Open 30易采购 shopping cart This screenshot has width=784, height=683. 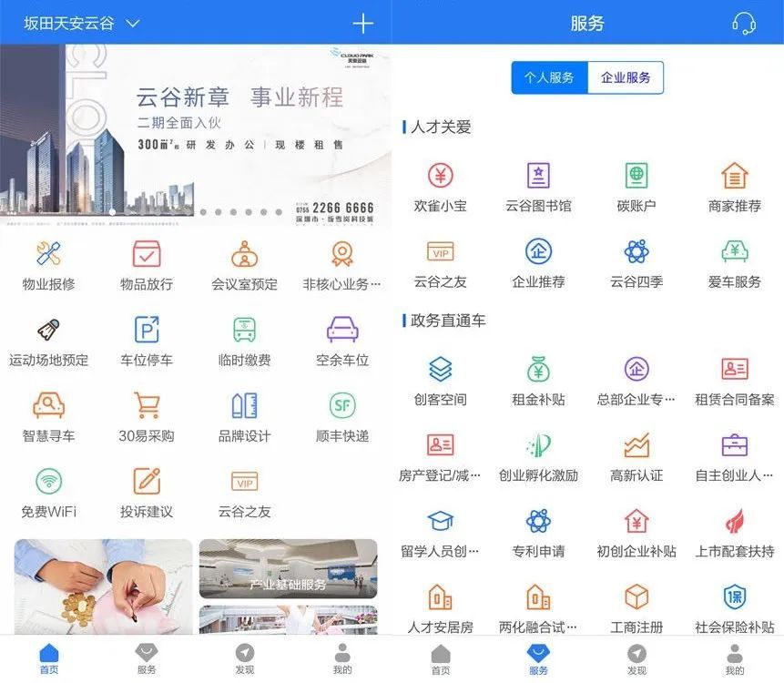coord(147,405)
